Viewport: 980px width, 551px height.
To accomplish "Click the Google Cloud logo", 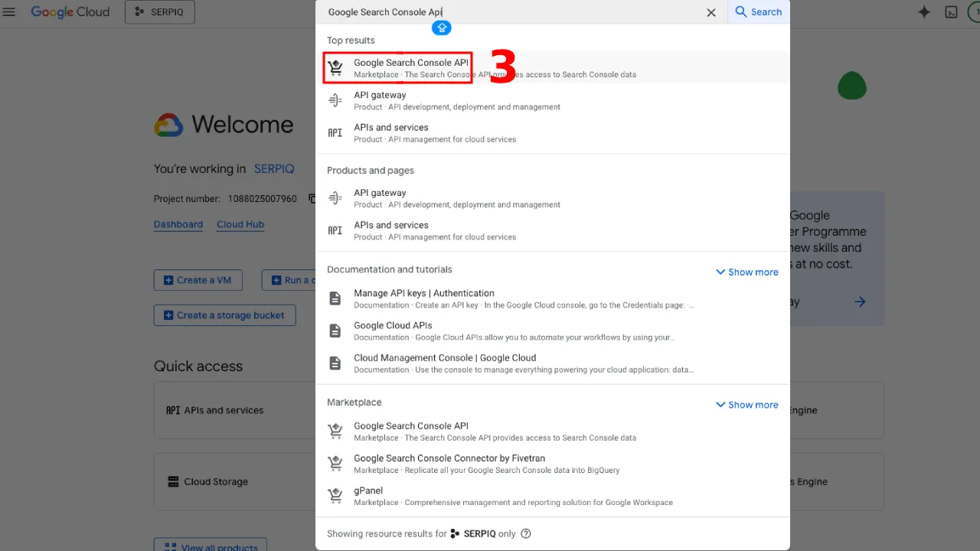I will (x=70, y=12).
